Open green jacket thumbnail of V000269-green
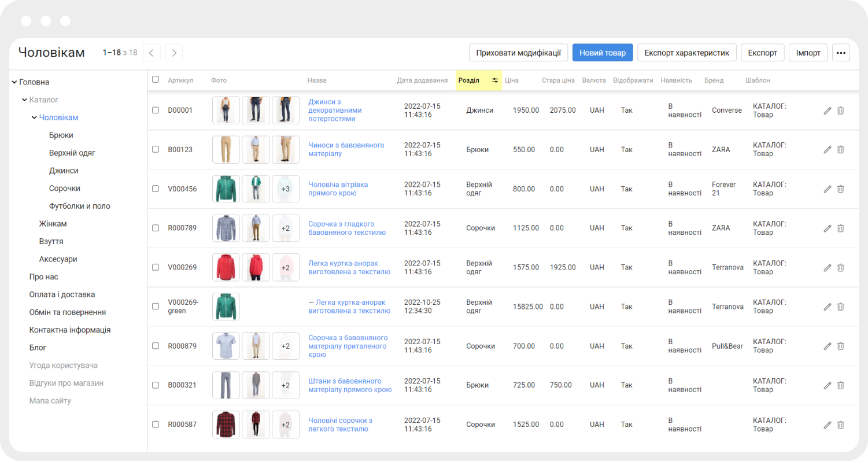Screen dimensions: 868x461 226,307
